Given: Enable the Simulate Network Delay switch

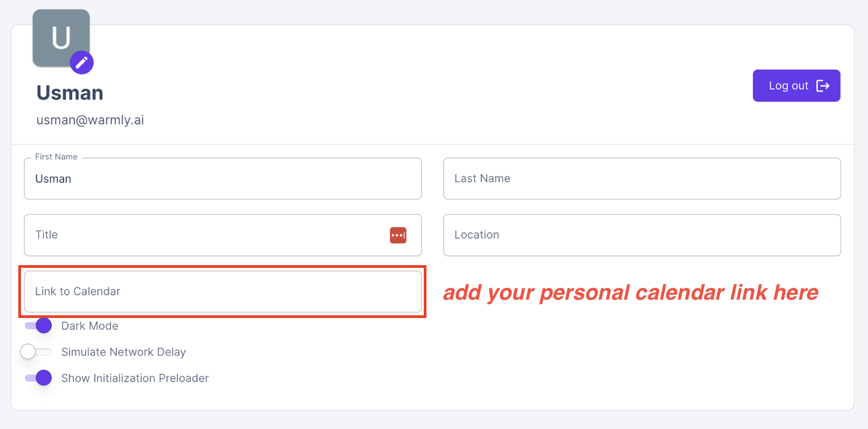Looking at the screenshot, I should point(36,352).
